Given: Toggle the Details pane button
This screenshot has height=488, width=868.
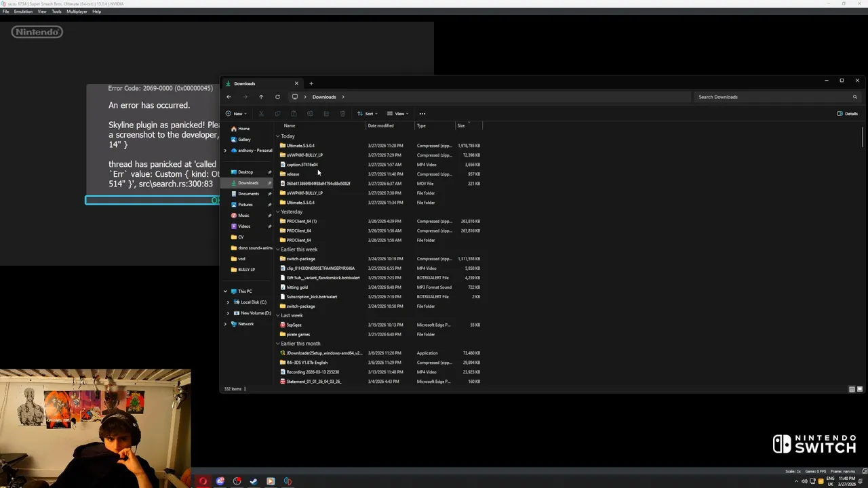Looking at the screenshot, I should pyautogui.click(x=847, y=114).
